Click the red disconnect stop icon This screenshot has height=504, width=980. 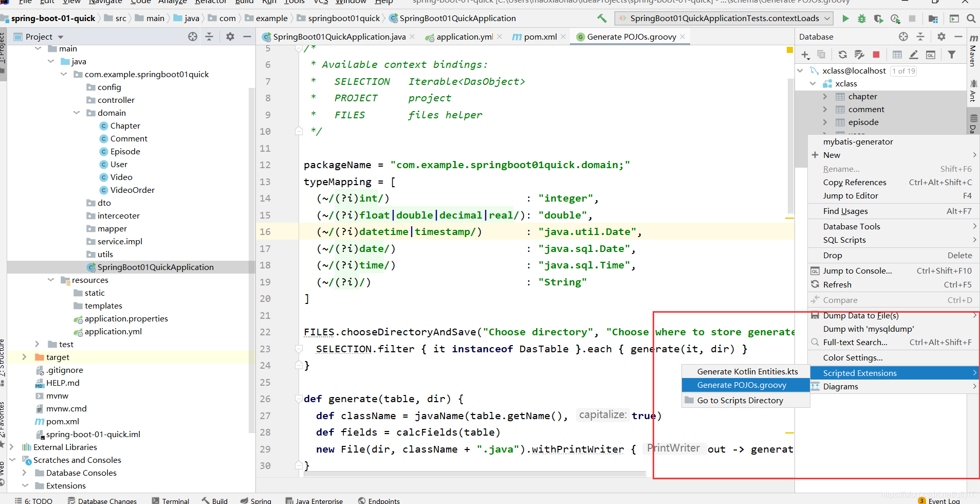click(876, 55)
